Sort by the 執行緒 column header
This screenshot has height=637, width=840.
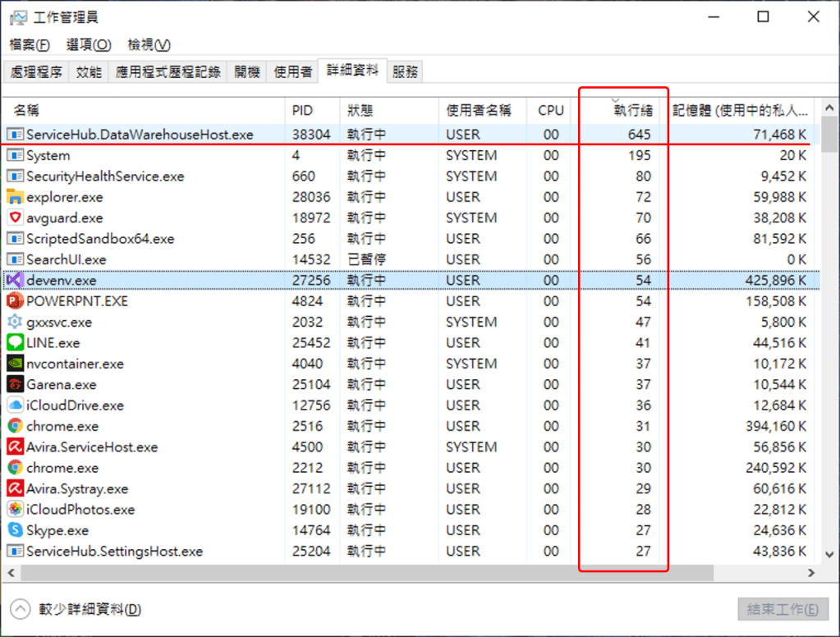click(x=633, y=110)
